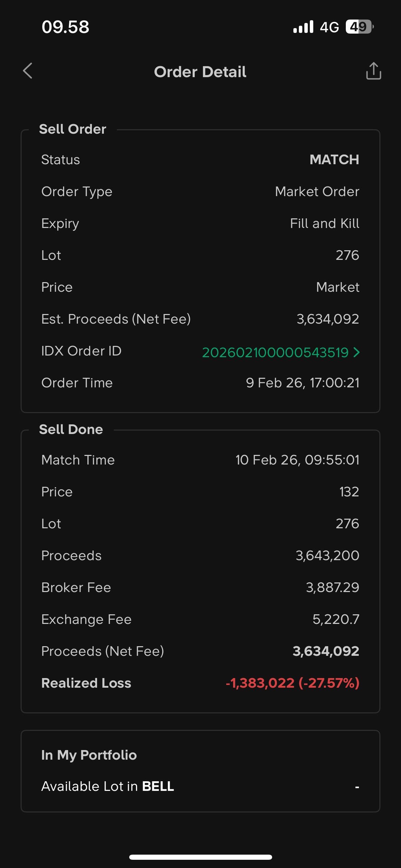Viewport: 401px width, 868px height.
Task: Tap the Sell Order section header
Action: coord(73,129)
